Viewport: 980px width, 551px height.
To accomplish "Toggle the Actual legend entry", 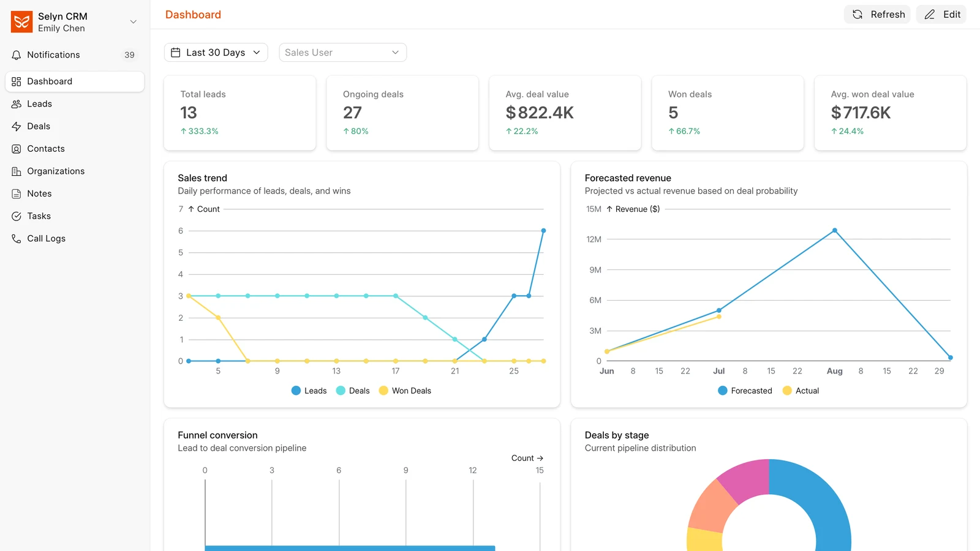I will pyautogui.click(x=801, y=391).
